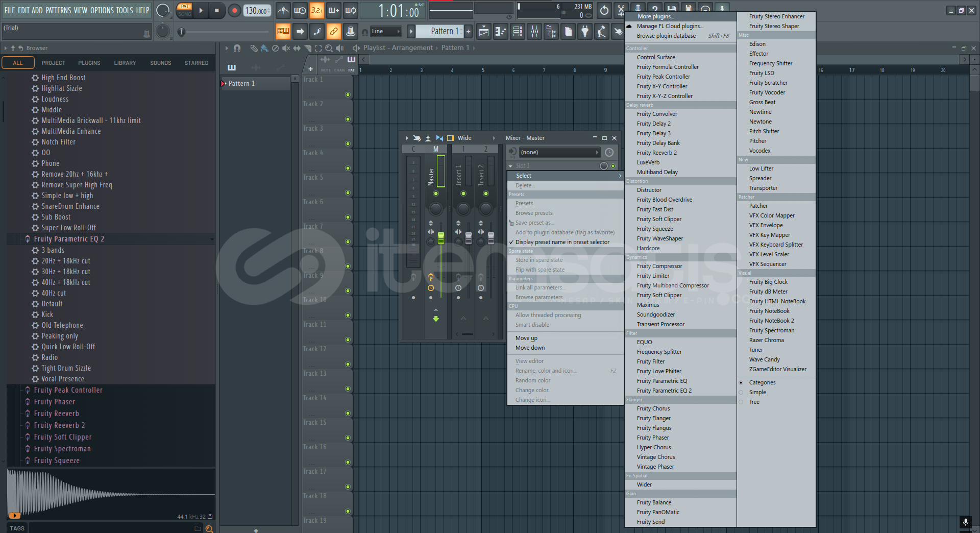Click Move down in slot menu

click(x=530, y=348)
